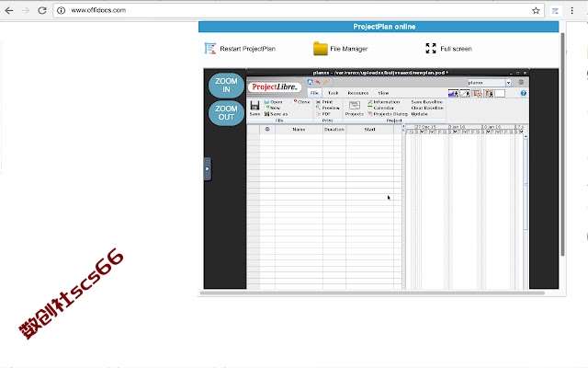
Task: Toggle the task usage view icon
Action: coord(477,93)
